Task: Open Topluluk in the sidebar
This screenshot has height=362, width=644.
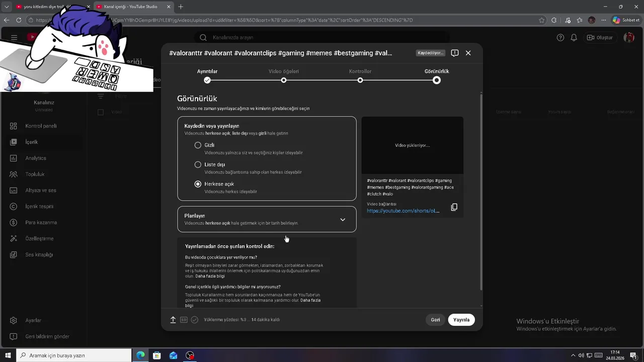Action: click(x=35, y=174)
